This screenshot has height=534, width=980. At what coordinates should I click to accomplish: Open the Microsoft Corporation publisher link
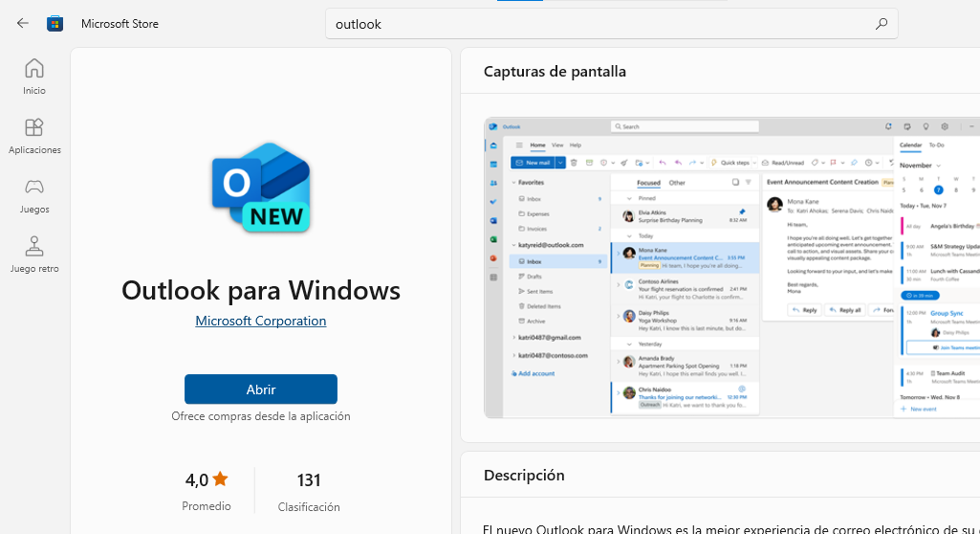click(261, 321)
